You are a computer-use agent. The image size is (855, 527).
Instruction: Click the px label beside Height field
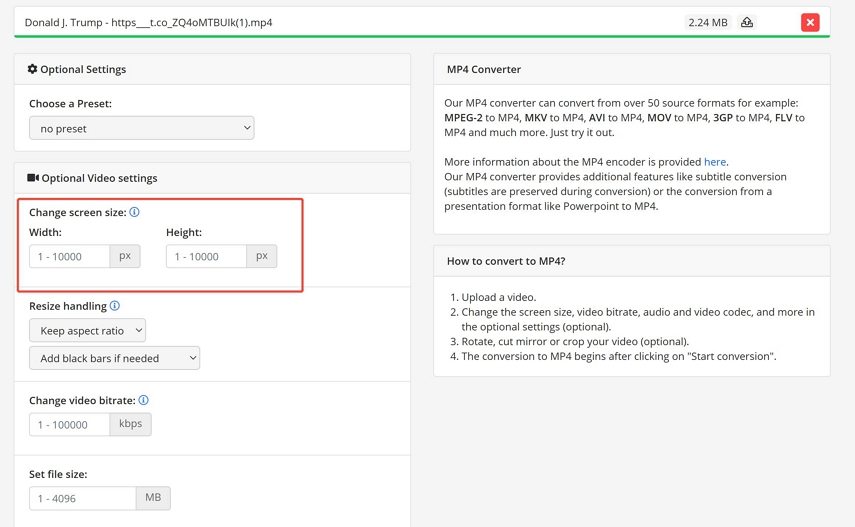pyautogui.click(x=261, y=256)
